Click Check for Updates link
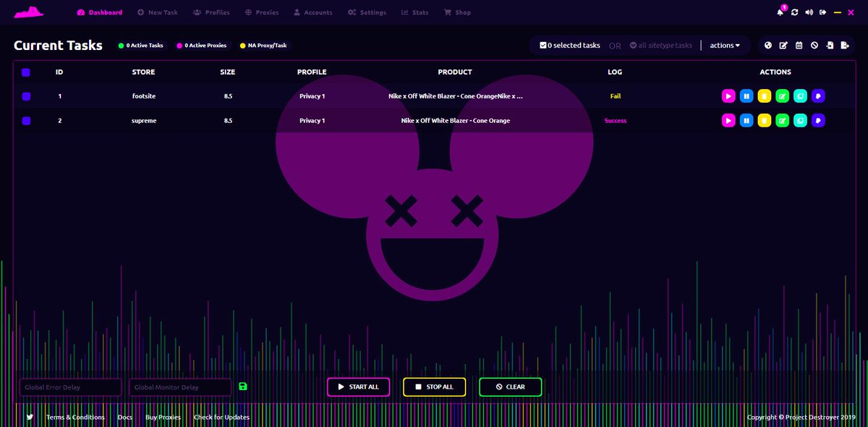 pos(221,417)
